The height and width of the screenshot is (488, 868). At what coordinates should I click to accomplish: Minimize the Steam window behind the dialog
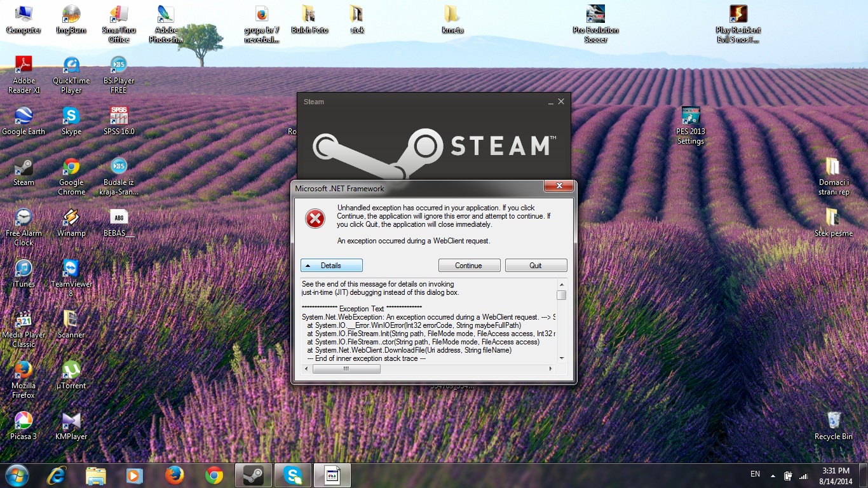pyautogui.click(x=550, y=102)
